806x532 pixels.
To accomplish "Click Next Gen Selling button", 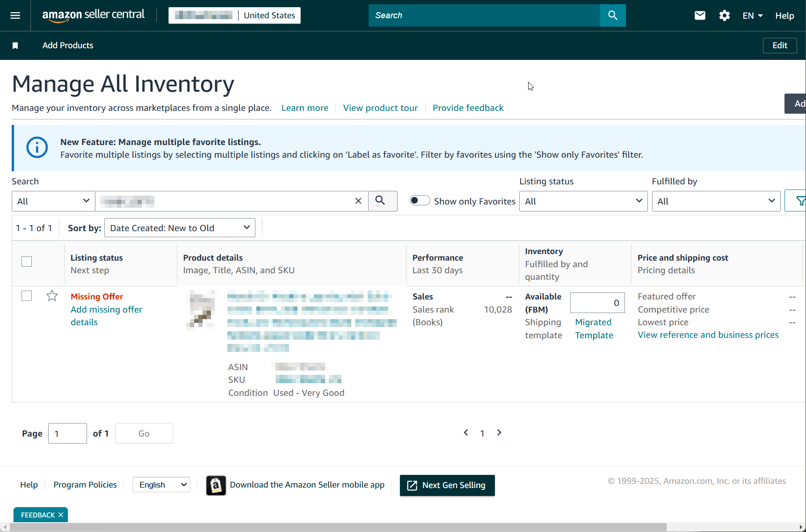I will click(x=447, y=485).
